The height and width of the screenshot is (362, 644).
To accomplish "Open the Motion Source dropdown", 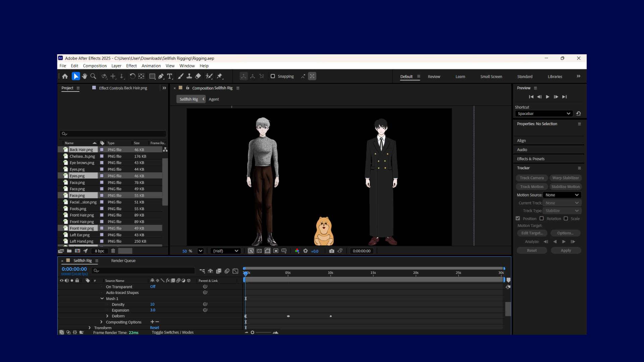I will (x=562, y=195).
